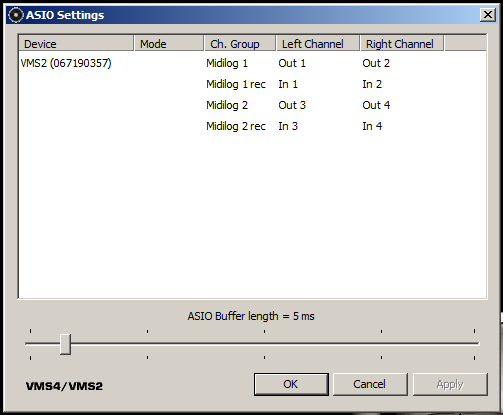Viewport: 503px width, 415px height.
Task: Select the Midilog 2 channel group
Action: pyautogui.click(x=227, y=105)
